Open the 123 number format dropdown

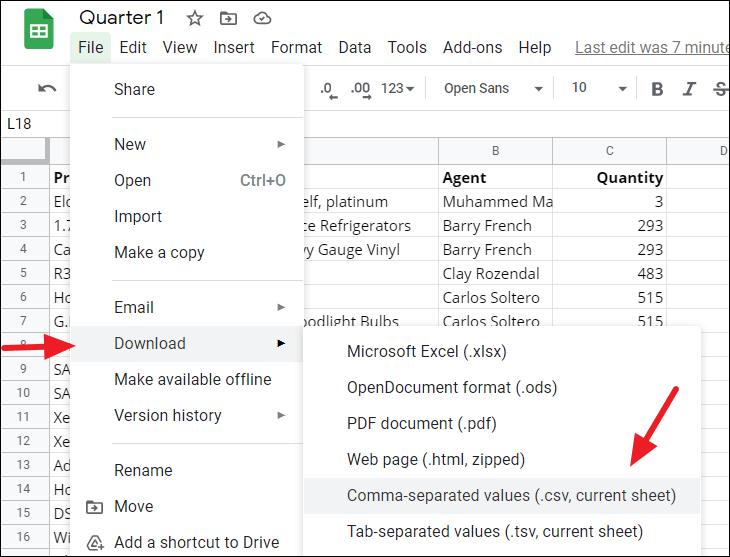(397, 88)
